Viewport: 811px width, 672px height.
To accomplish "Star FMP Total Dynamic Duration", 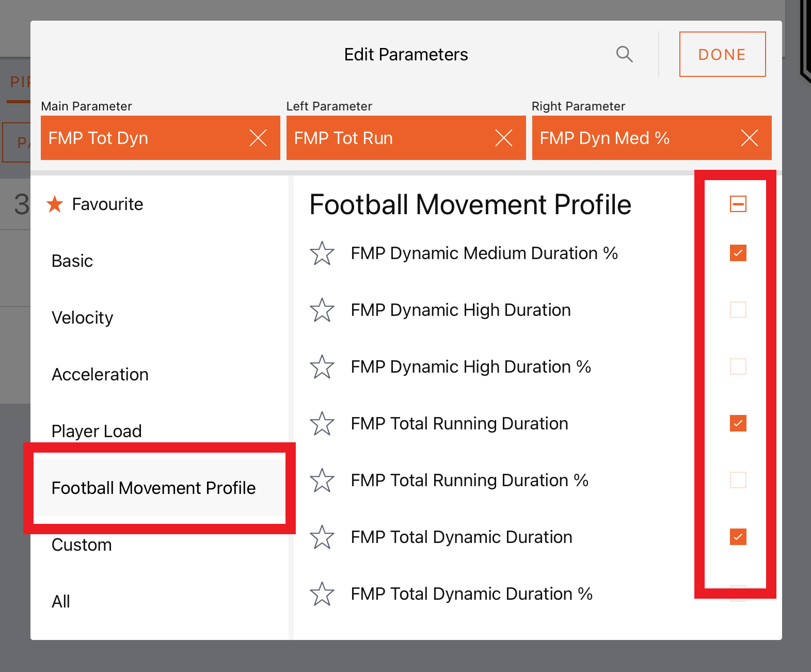I will pos(322,537).
